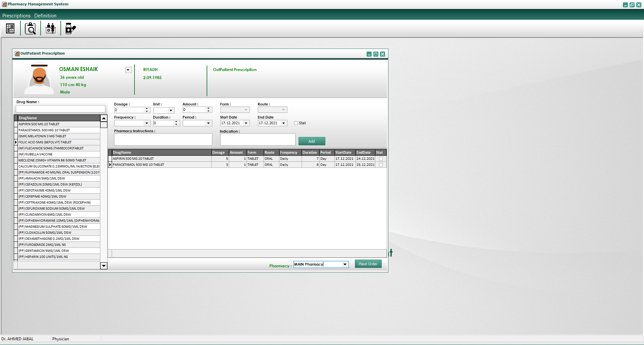This screenshot has height=345, width=644.
Task: Click the OutPatient Prescription window icon
Action: coord(16,54)
